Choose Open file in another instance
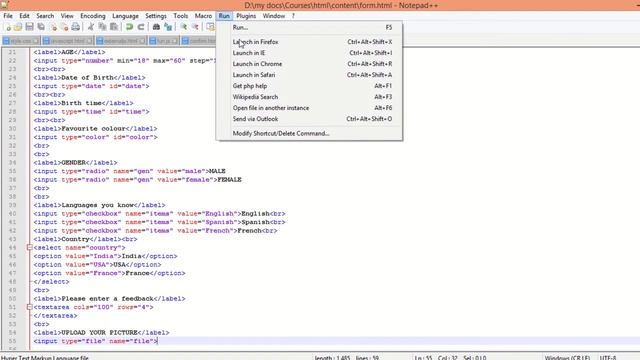The height and width of the screenshot is (360, 640). click(x=309, y=108)
